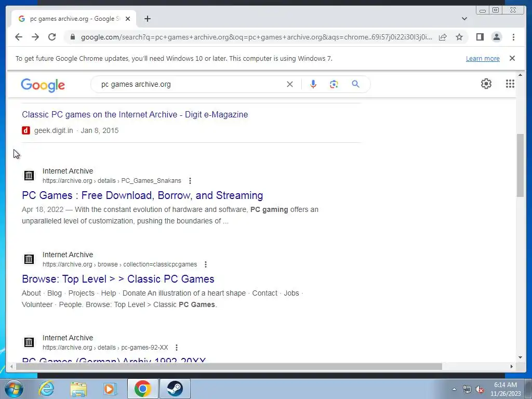The width and height of the screenshot is (532, 399).
Task: Switch to the Steam taskbar button
Action: point(175,389)
